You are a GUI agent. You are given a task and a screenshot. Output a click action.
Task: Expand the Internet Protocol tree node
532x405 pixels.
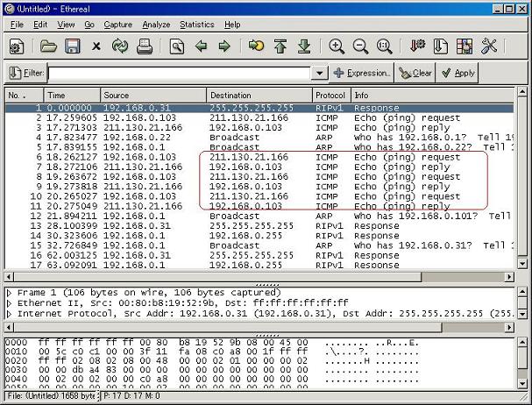(10, 314)
